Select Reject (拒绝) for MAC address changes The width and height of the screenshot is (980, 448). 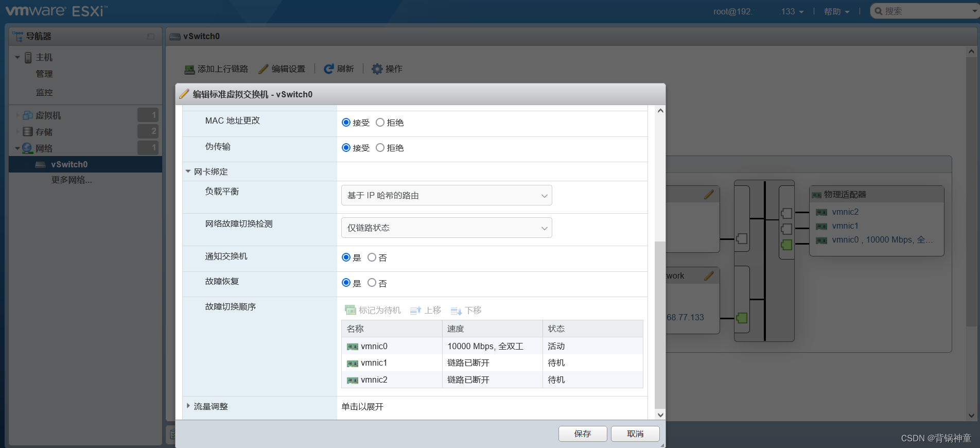point(380,123)
